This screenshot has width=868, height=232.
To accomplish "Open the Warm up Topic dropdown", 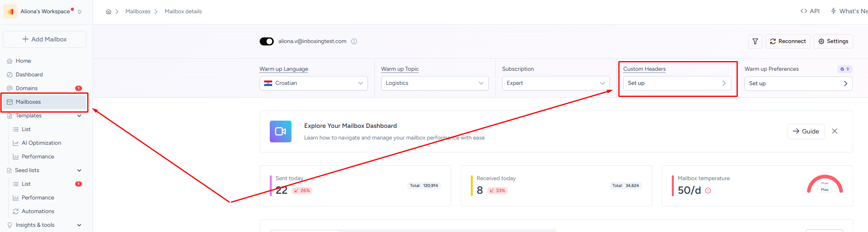I will click(x=435, y=83).
